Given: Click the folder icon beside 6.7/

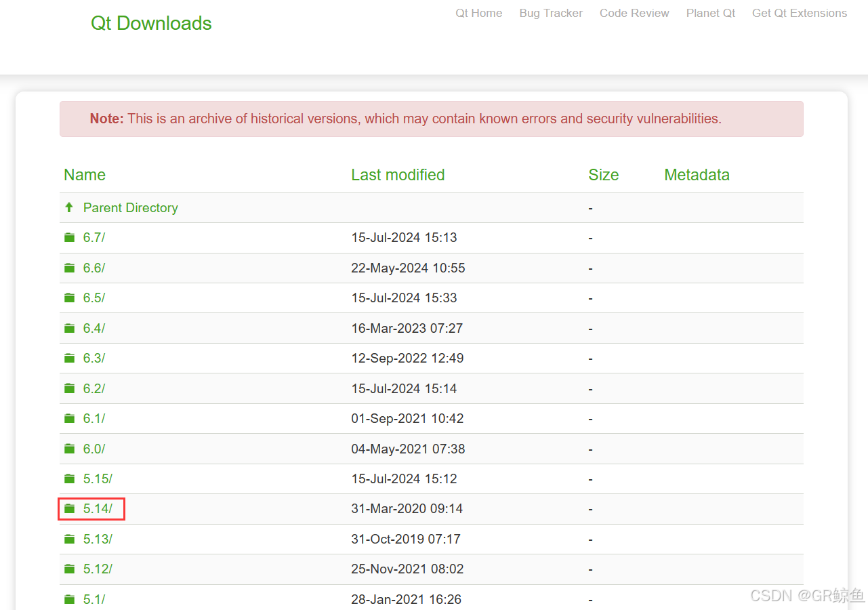Looking at the screenshot, I should tap(69, 237).
